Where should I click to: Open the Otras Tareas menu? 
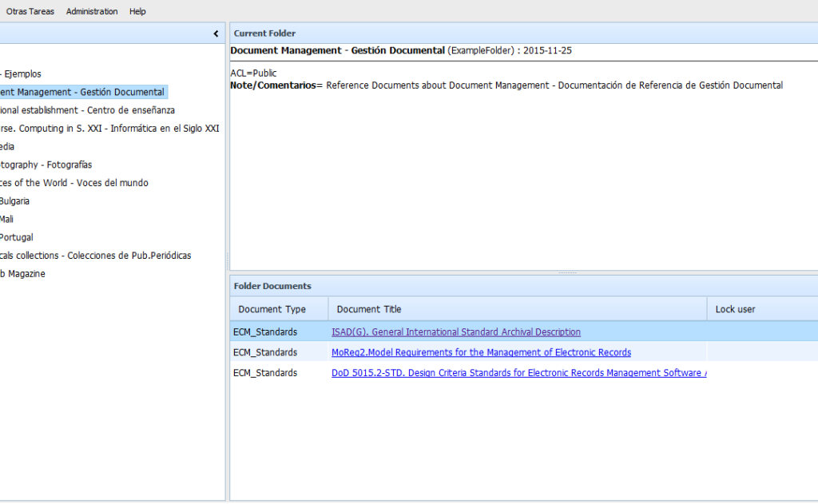30,11
